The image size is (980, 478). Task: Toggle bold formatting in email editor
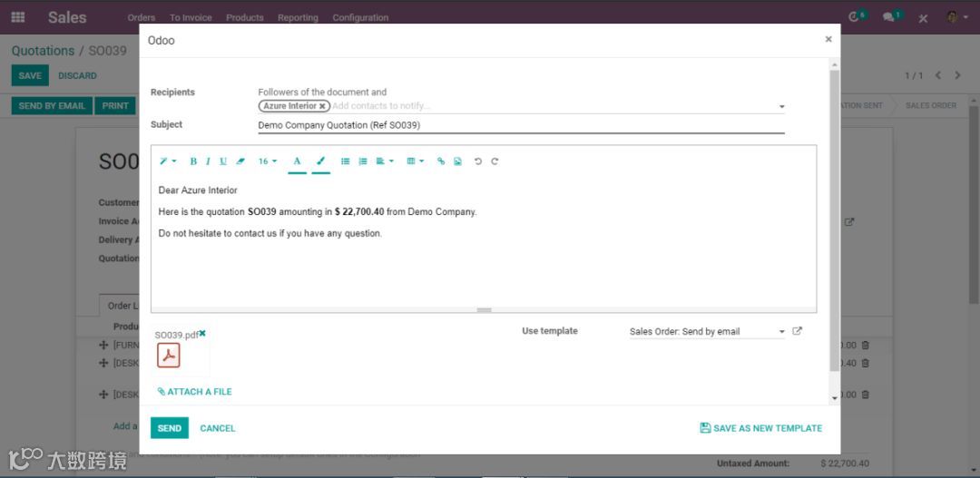click(193, 161)
